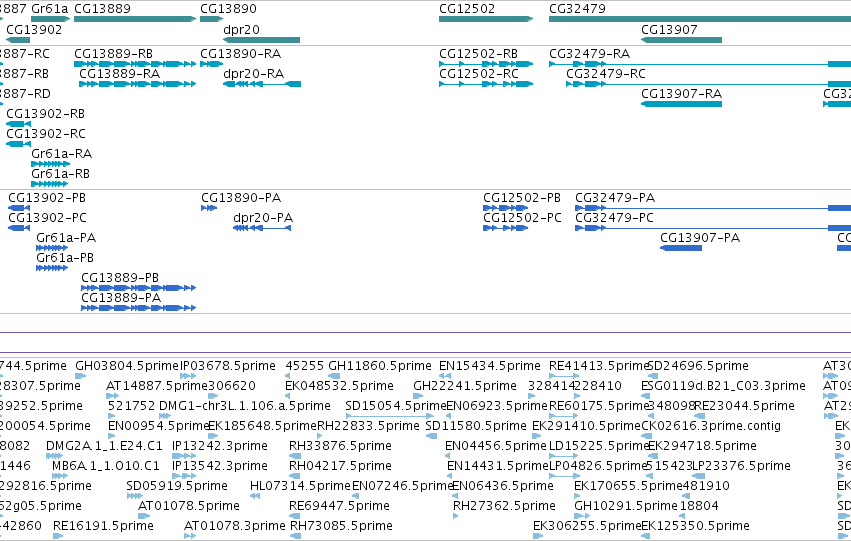Click the SD15054.5prime EST label

(396, 406)
